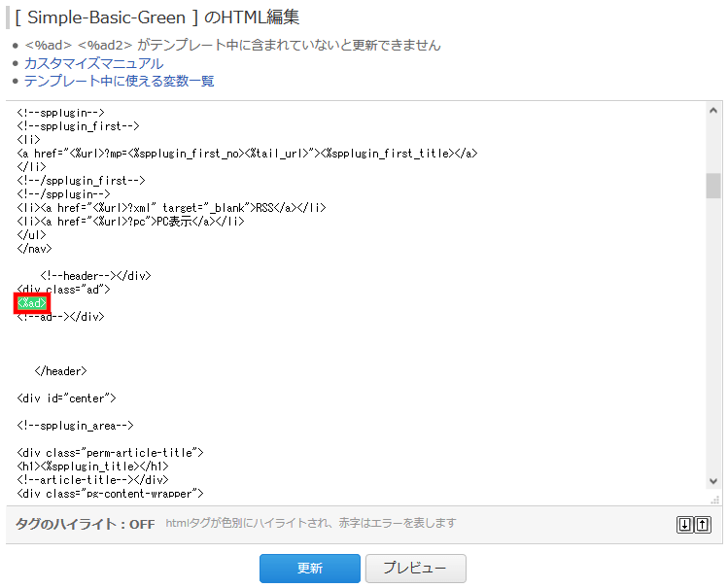The image size is (728, 588).
Task: Click the highlighted <%ad> tag
Action: 31,303
